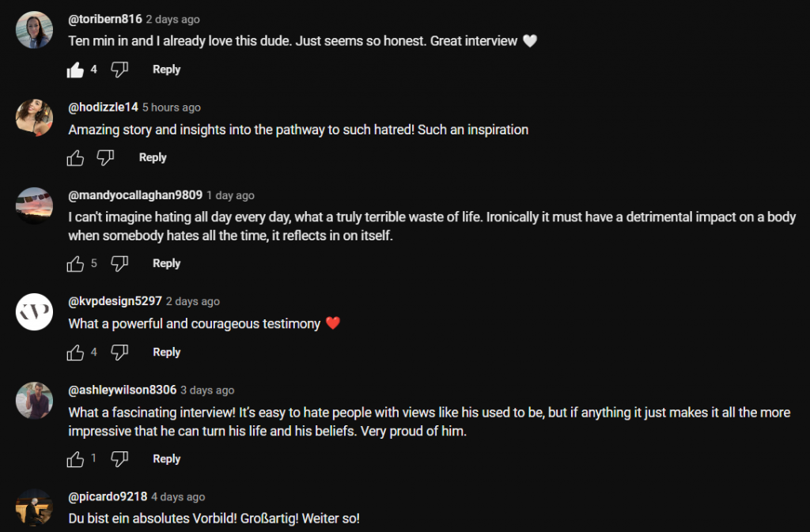Thumbs down @mandyocallaghan9809's comment
The height and width of the screenshot is (532, 810).
119,264
